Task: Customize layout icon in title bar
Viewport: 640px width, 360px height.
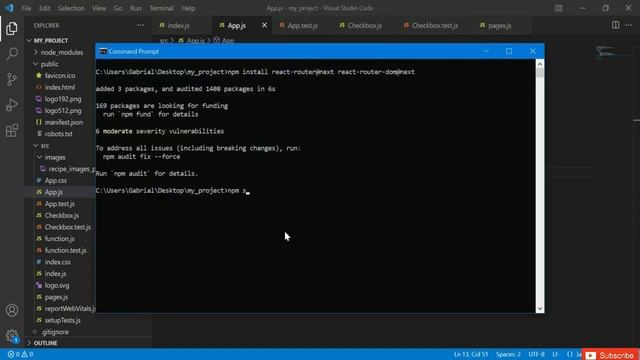Action: click(559, 8)
